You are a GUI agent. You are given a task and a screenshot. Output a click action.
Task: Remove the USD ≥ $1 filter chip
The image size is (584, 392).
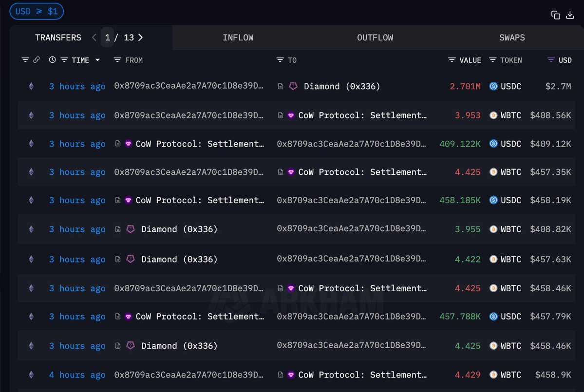[x=37, y=11]
